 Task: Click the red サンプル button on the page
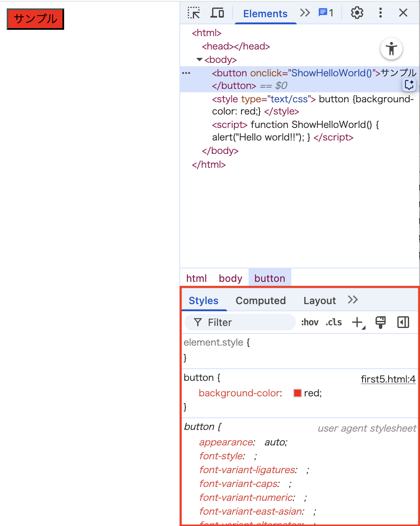(35, 19)
